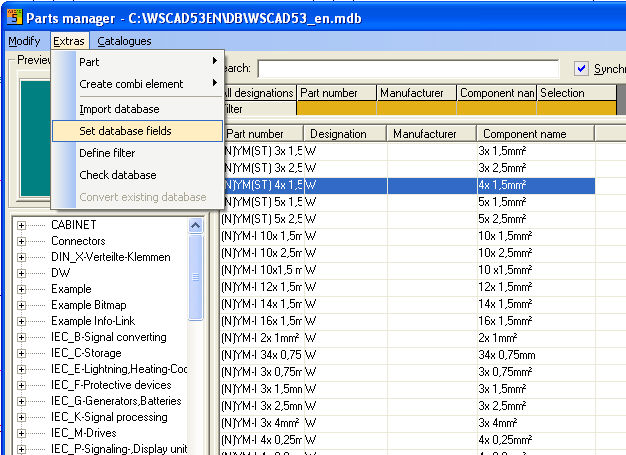Select row (N)YM-I 10x 2,5mm
This screenshot has height=455, width=626.
point(408,253)
